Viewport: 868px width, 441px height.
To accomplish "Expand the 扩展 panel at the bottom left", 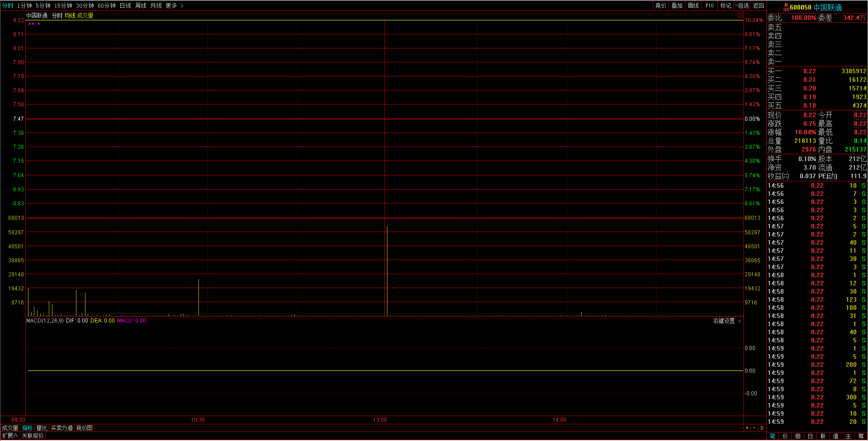I will click(x=10, y=436).
